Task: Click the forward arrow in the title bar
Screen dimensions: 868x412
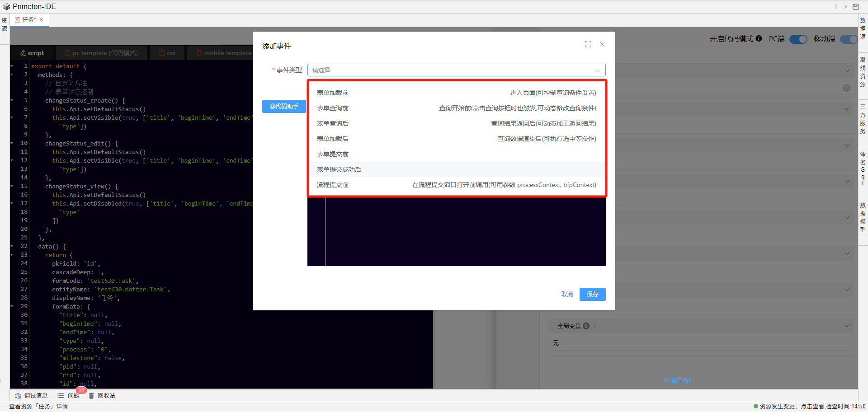Action: pyautogui.click(x=845, y=6)
